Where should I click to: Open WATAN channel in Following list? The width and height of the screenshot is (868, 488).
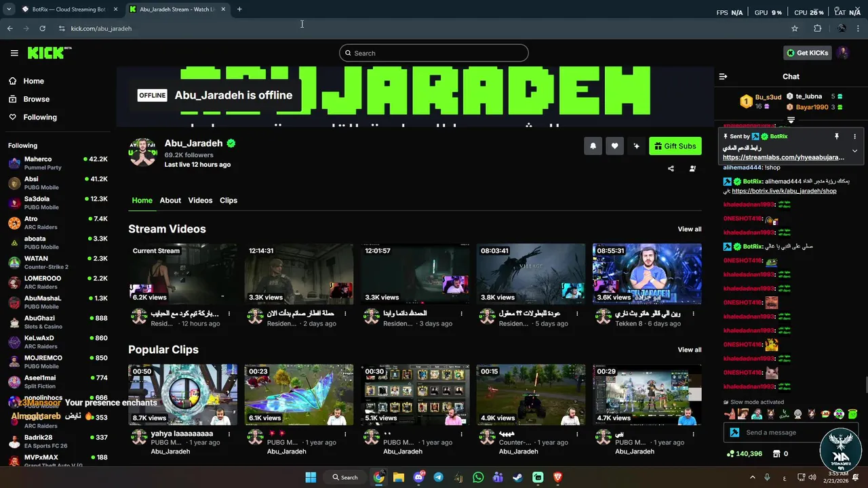coord(58,262)
